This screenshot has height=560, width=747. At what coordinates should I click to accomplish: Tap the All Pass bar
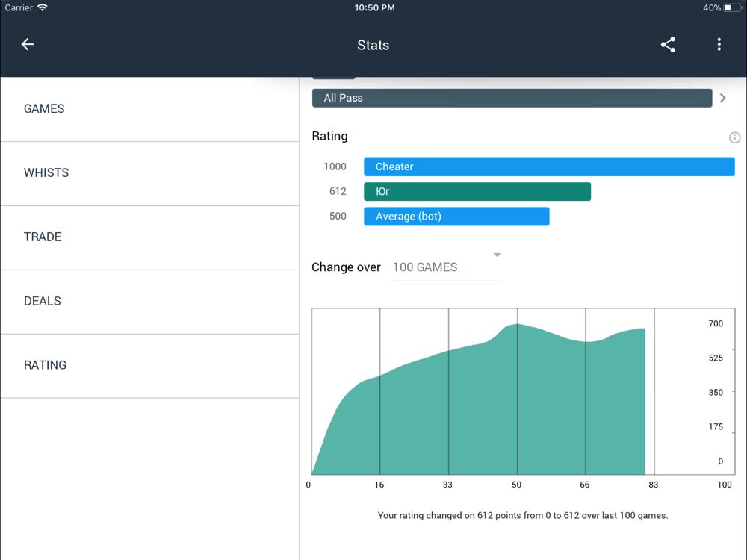(x=512, y=98)
